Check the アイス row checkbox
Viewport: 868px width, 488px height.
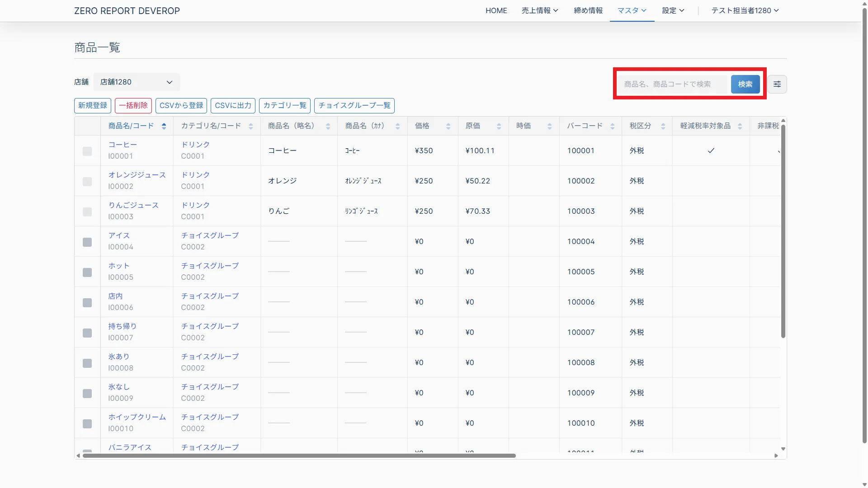point(87,242)
